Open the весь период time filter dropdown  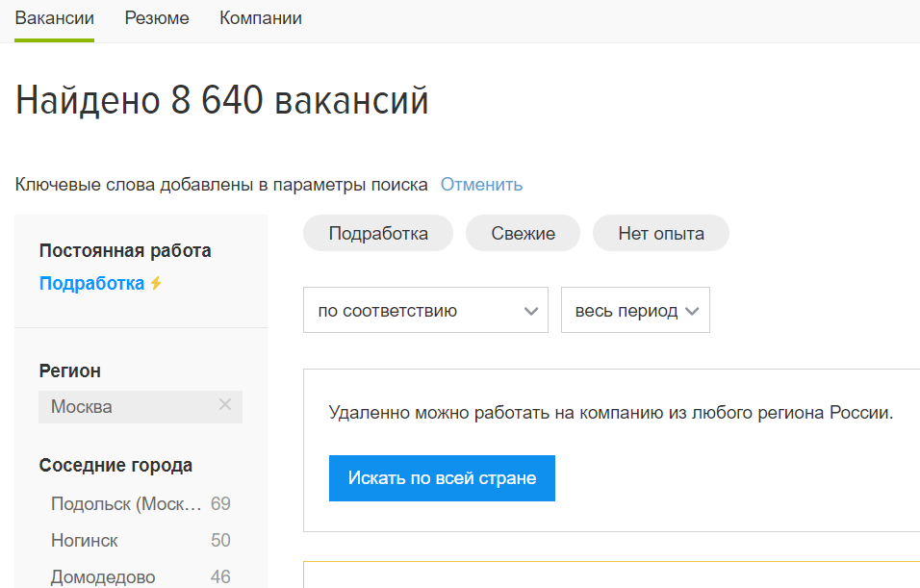click(x=635, y=310)
